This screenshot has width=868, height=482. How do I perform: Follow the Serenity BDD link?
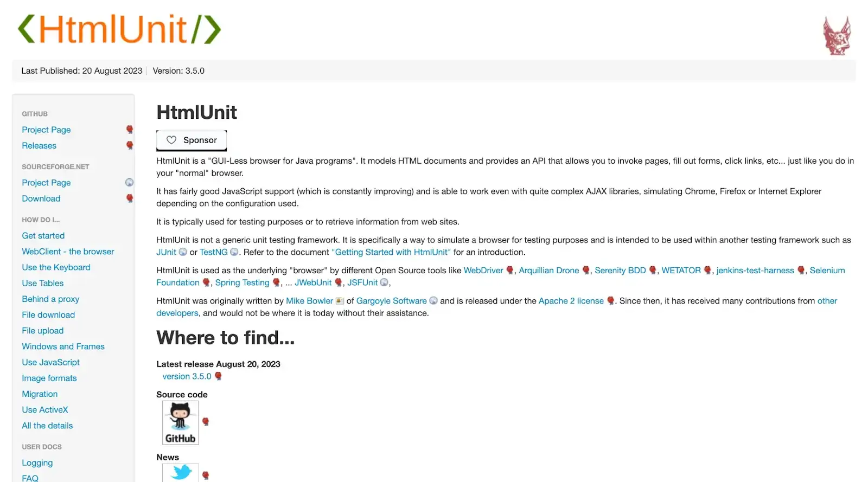click(x=620, y=271)
